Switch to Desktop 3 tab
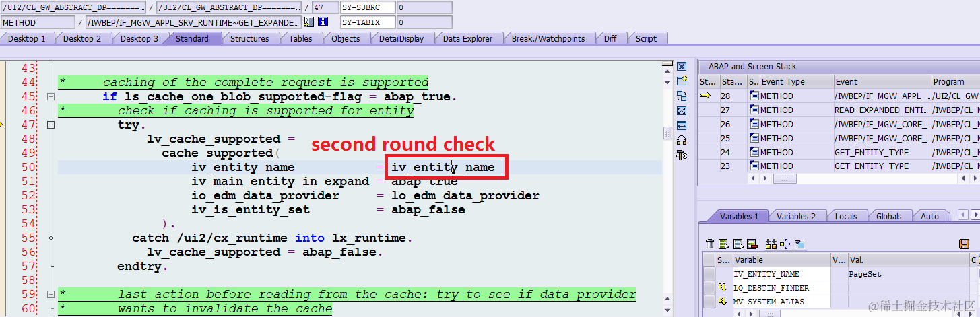This screenshot has height=317, width=980. pos(139,38)
